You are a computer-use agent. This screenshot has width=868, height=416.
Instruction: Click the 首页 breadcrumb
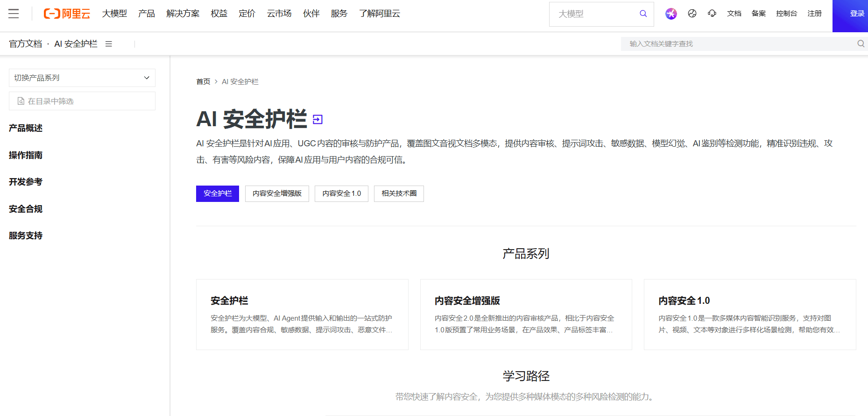(x=203, y=82)
